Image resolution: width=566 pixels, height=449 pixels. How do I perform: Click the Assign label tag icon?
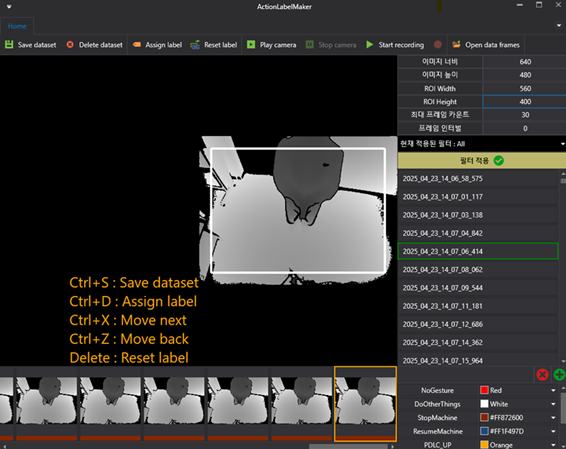[x=137, y=44]
